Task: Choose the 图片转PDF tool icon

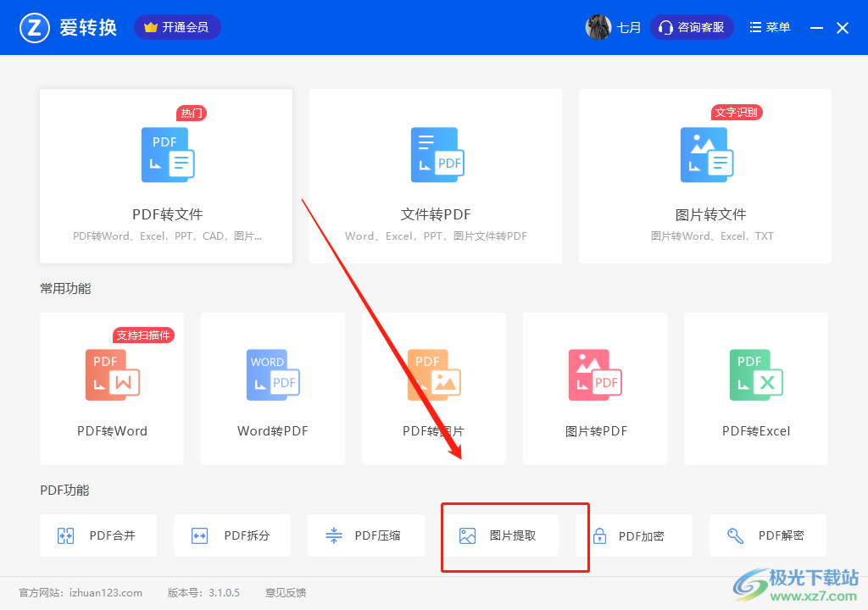Action: coord(595,375)
